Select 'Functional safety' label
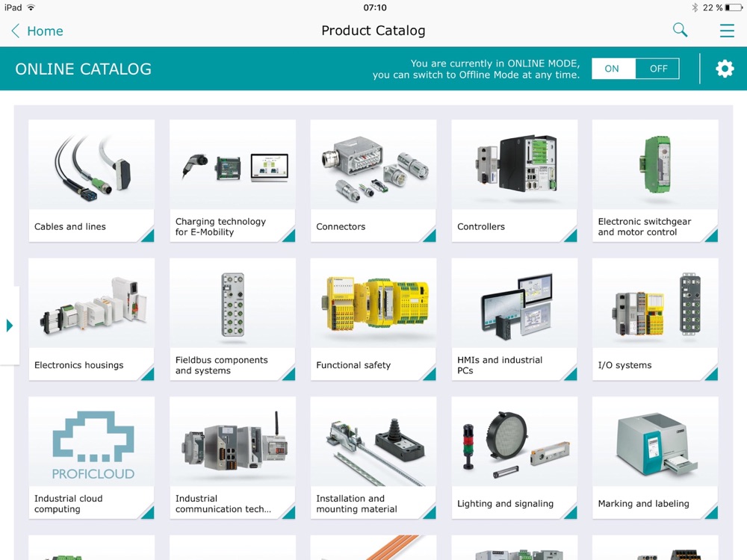Screen dimensions: 747x560 click(353, 365)
